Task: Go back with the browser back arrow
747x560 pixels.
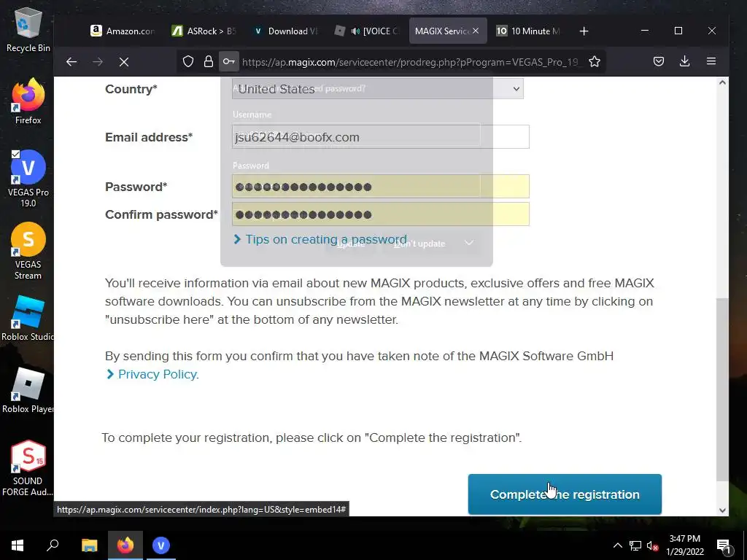Action: tap(71, 61)
